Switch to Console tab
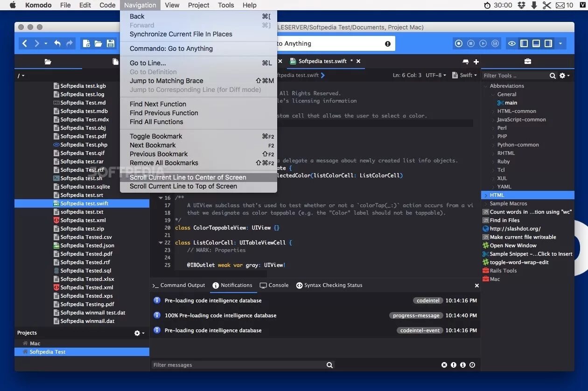Screen dimensions: 588x391 pos(274,286)
